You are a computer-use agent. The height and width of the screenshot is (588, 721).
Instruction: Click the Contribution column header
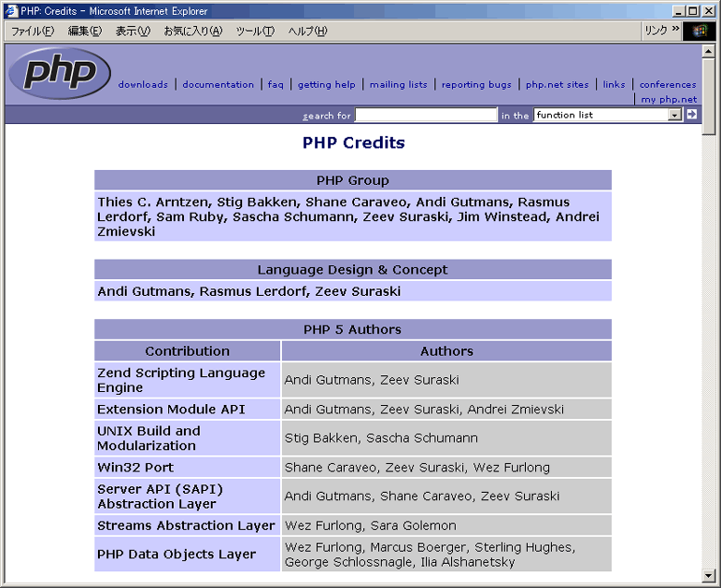coord(187,350)
